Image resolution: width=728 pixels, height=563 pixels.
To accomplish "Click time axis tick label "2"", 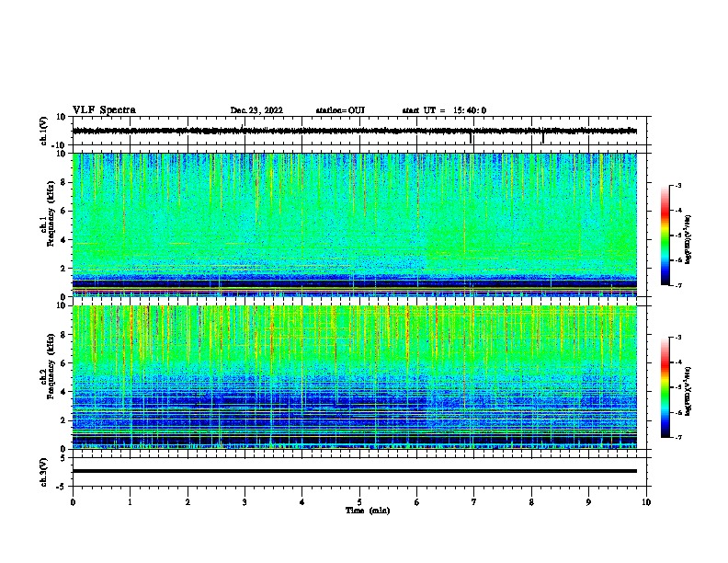I will click(188, 502).
